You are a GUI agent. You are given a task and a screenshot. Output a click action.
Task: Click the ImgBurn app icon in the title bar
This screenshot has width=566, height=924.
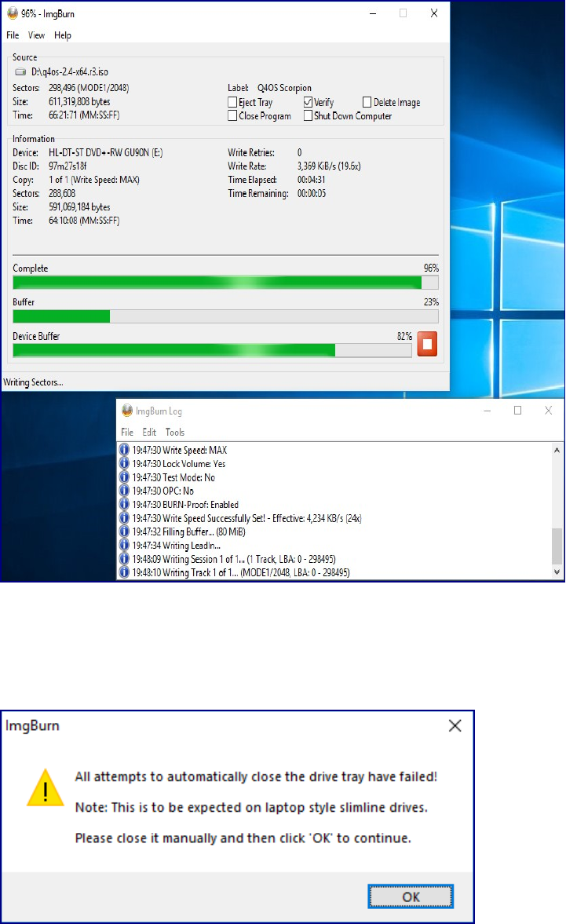13,13
